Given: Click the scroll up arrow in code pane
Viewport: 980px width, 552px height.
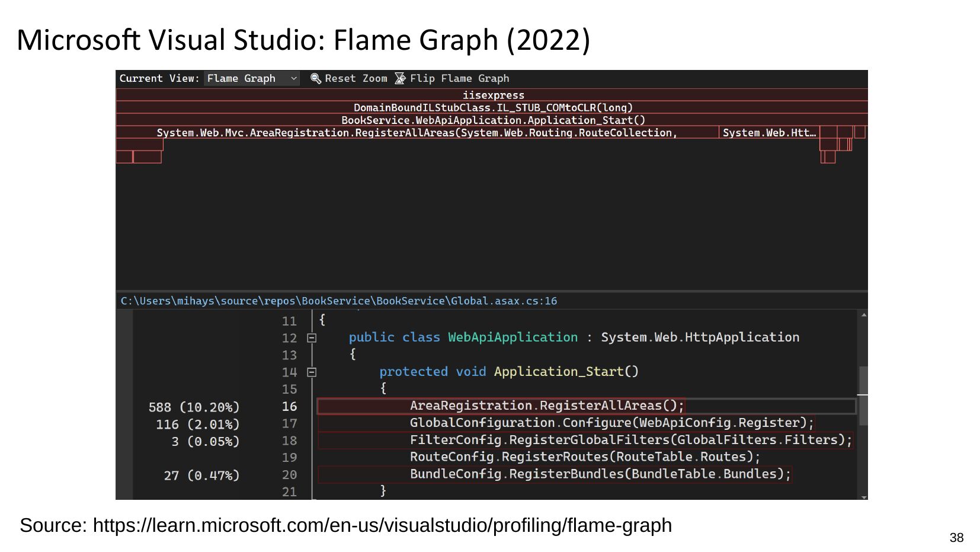Looking at the screenshot, I should (x=863, y=315).
